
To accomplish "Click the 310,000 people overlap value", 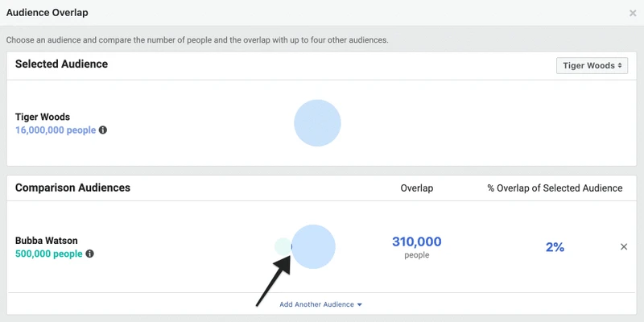I will (x=416, y=247).
